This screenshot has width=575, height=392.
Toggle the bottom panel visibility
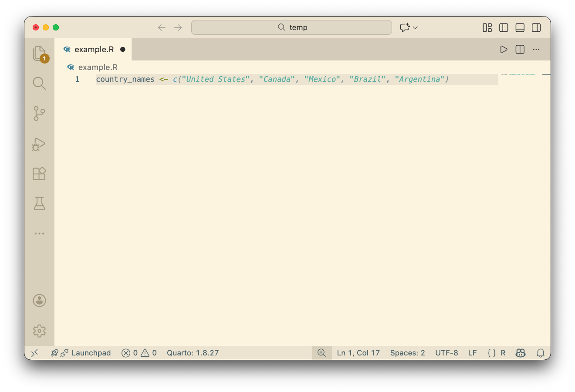pyautogui.click(x=520, y=28)
